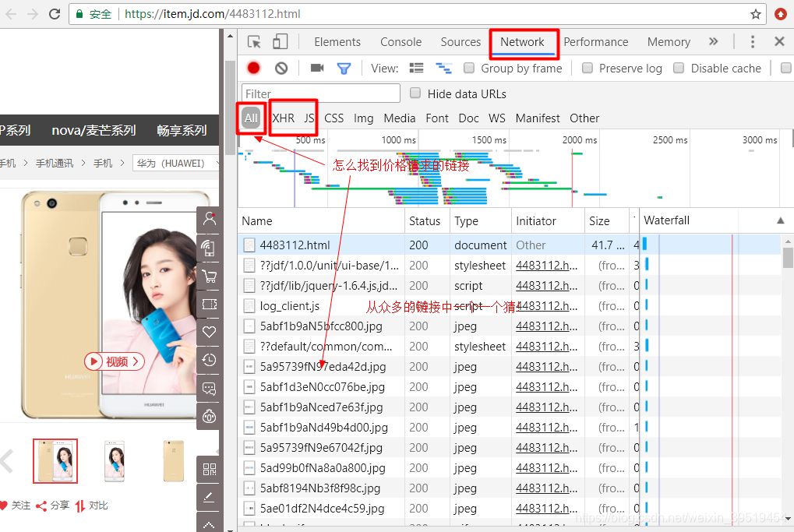Toggle overview waterfall view icon
This screenshot has height=532, width=794.
tap(443, 68)
